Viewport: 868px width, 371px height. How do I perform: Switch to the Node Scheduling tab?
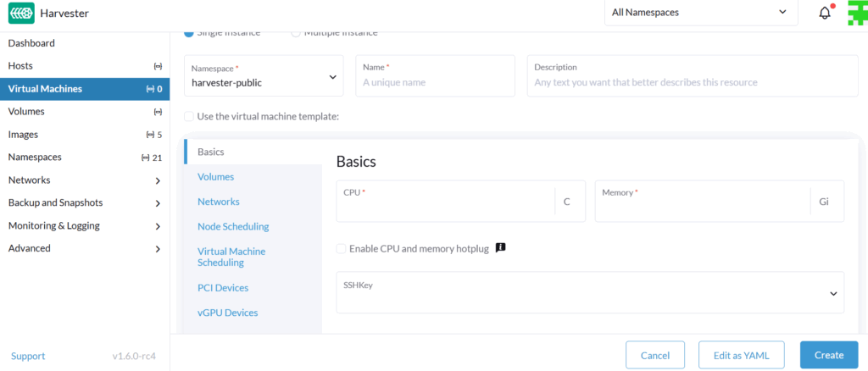[x=233, y=227]
